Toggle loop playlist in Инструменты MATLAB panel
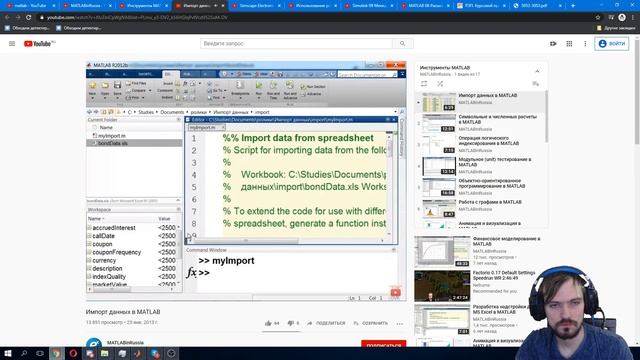 [x=424, y=84]
